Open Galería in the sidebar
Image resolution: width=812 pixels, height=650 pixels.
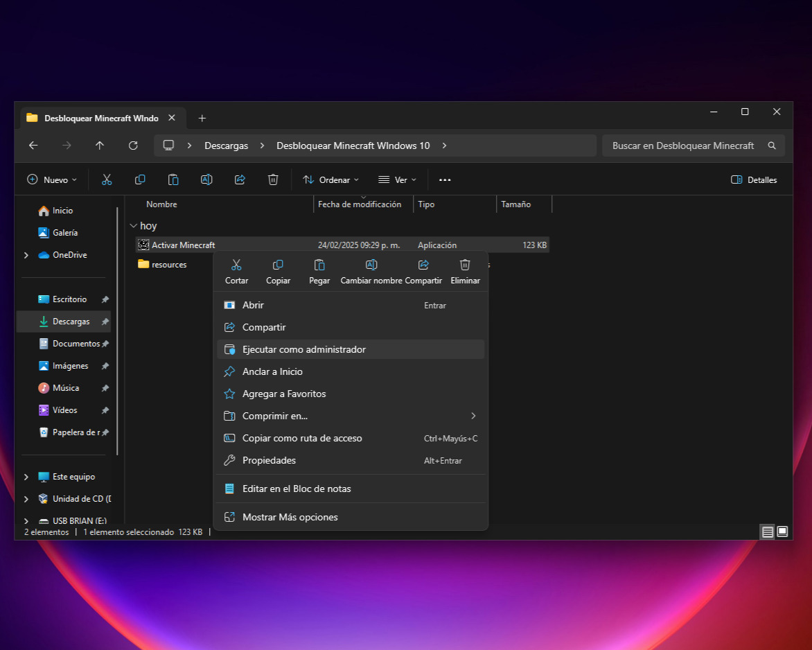[x=64, y=233]
